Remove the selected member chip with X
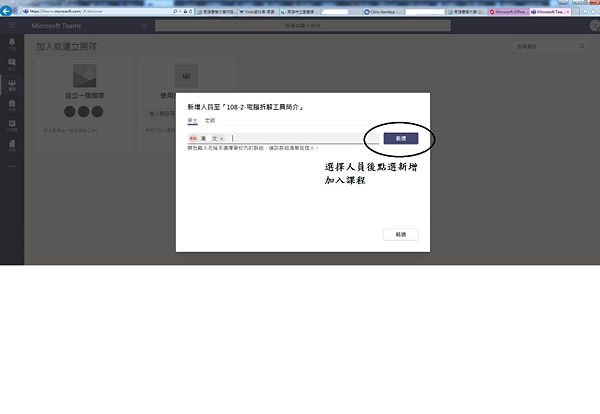This screenshot has height=414, width=600. tap(222, 138)
